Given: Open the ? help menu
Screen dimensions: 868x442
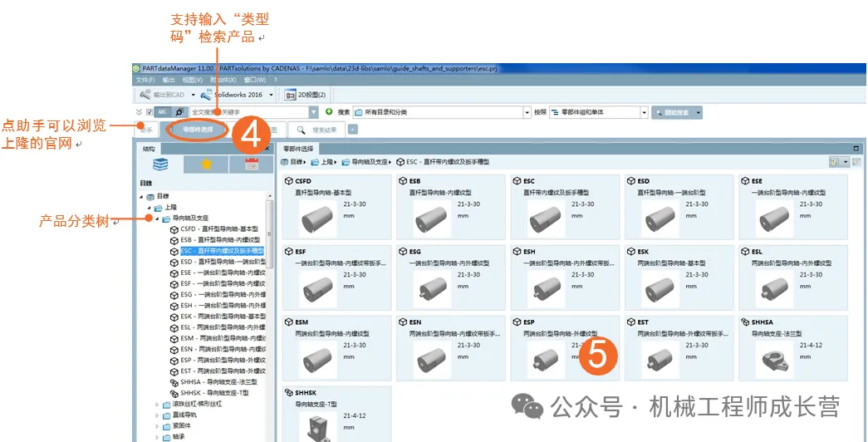Looking at the screenshot, I should point(275,80).
